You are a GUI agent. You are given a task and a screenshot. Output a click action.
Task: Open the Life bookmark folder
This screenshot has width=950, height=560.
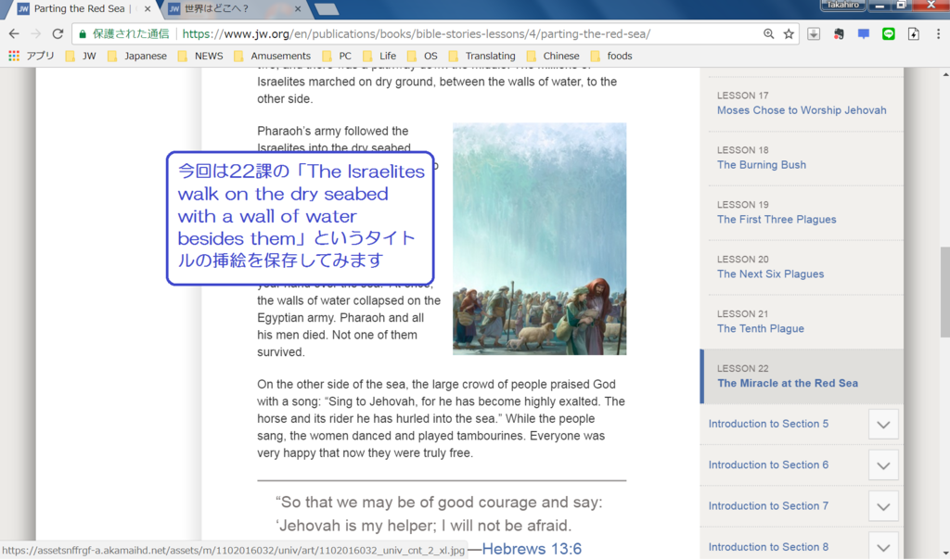pos(379,56)
